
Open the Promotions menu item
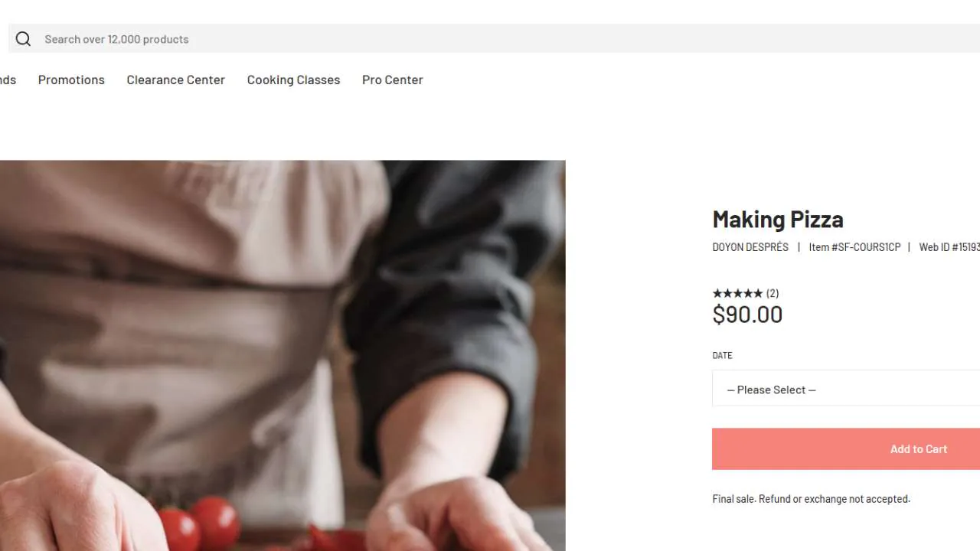click(x=71, y=80)
